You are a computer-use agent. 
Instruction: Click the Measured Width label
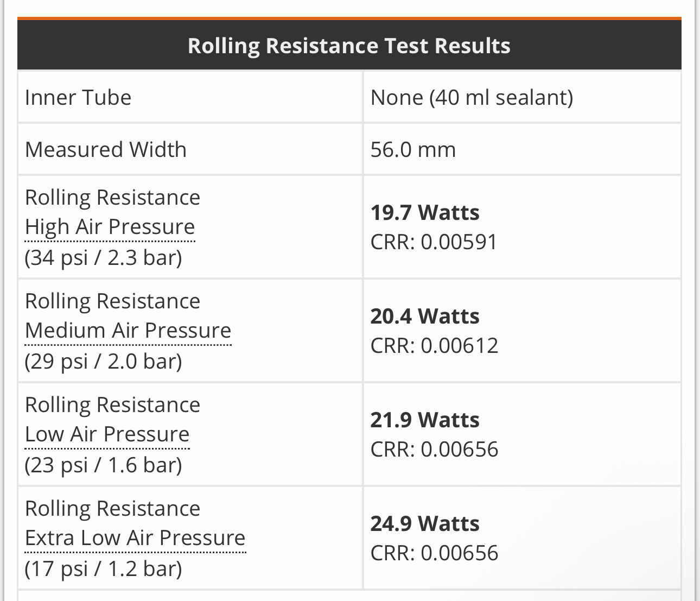pyautogui.click(x=106, y=150)
